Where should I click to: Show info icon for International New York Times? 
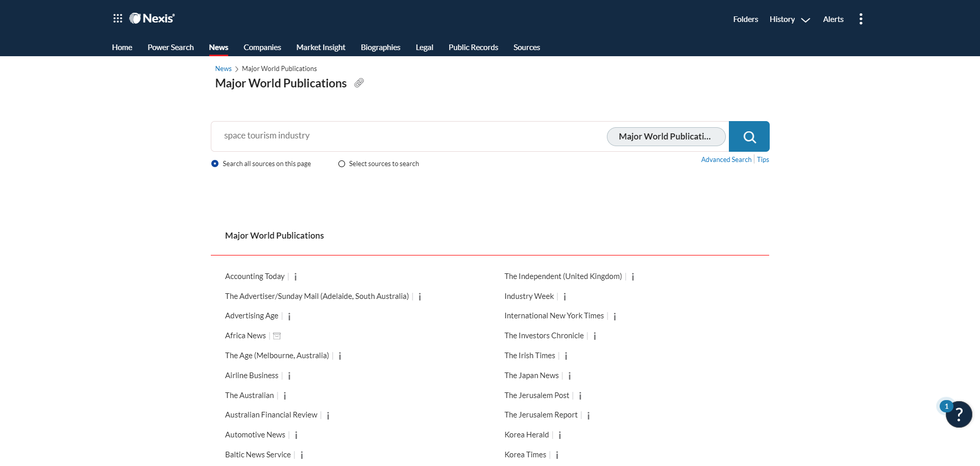click(x=615, y=317)
